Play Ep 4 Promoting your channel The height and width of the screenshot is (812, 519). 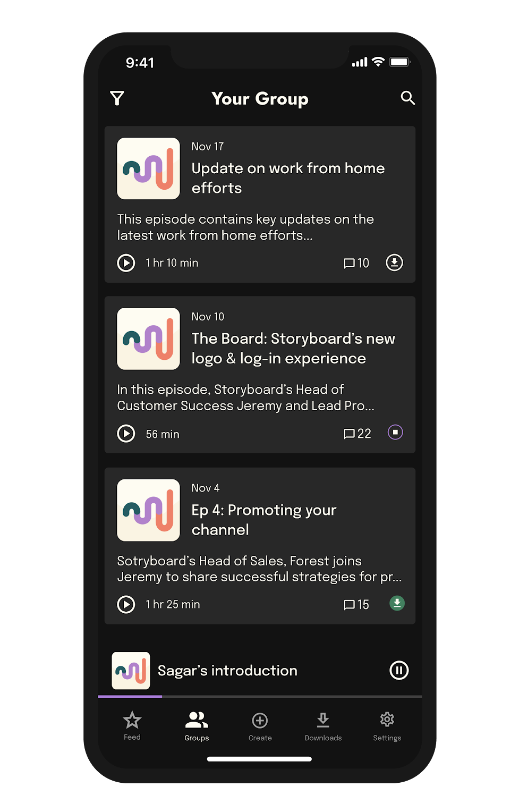click(x=126, y=604)
